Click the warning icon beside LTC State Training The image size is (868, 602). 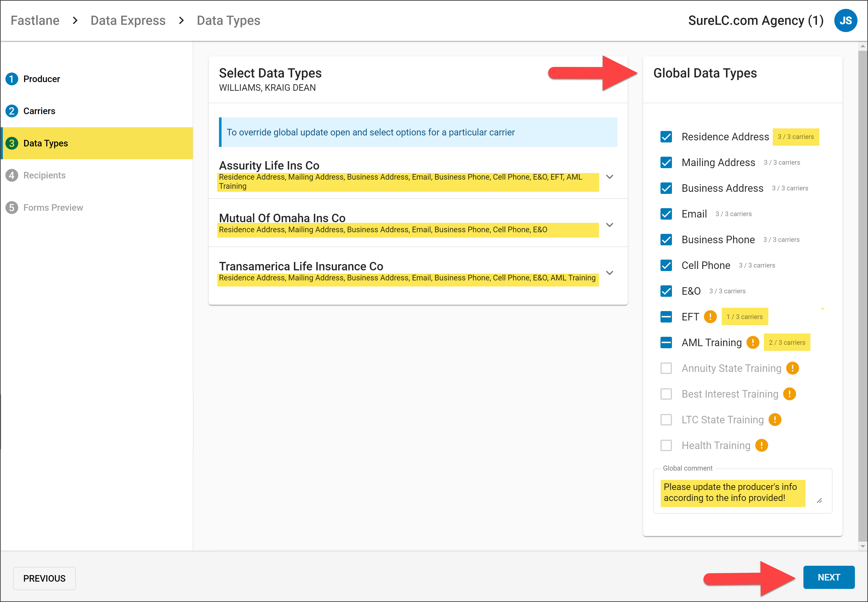pyautogui.click(x=775, y=419)
